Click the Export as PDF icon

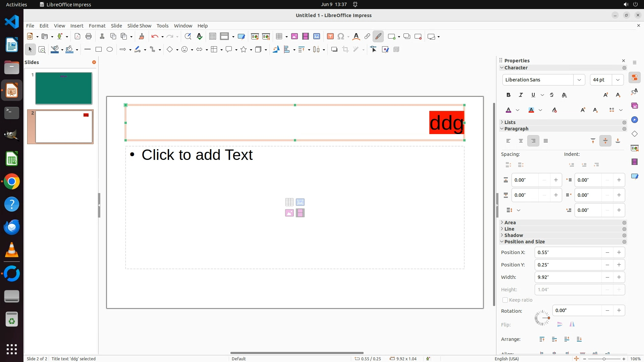77,37
